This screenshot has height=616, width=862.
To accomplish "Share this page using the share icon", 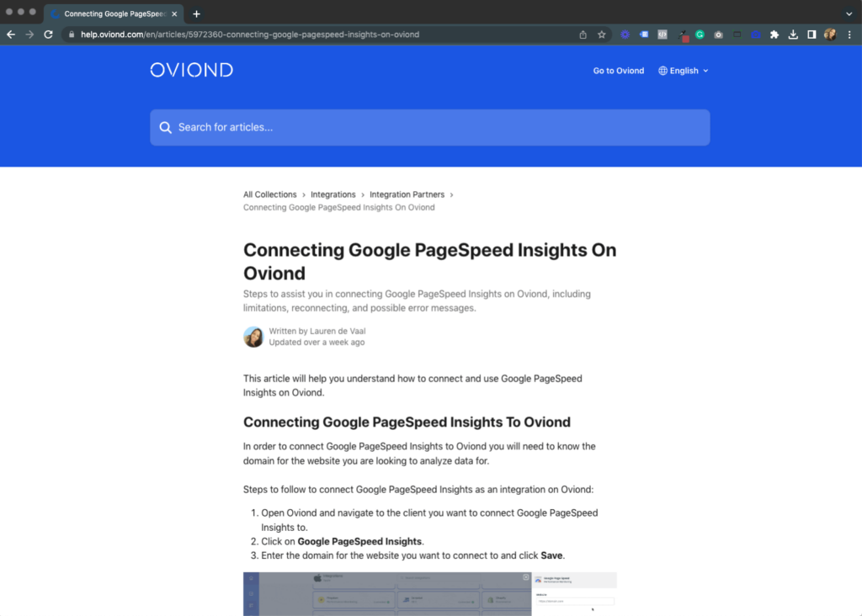I will (583, 35).
